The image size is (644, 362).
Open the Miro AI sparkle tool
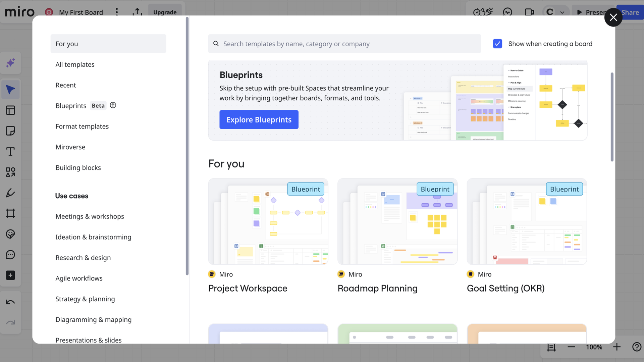[x=10, y=63]
